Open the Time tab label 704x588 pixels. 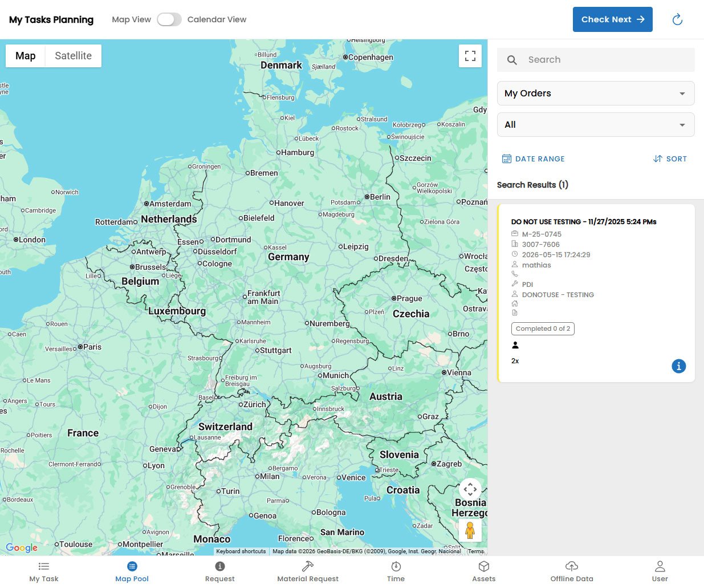click(x=396, y=579)
